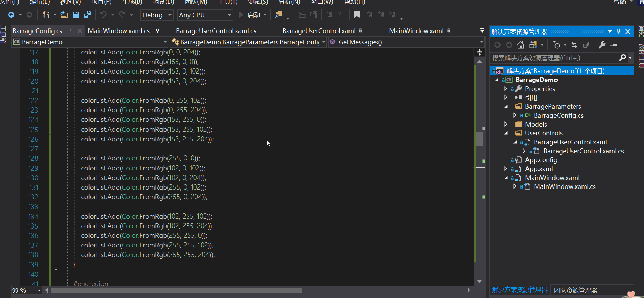Redo the edit via toolbar arrow
Screen dimensions: 644x298
click(x=122, y=15)
